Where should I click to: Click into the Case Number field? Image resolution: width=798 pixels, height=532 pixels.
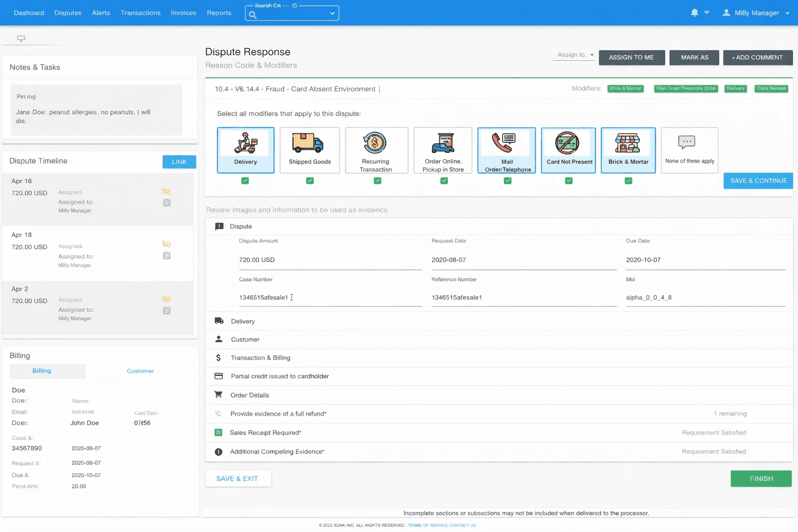330,298
